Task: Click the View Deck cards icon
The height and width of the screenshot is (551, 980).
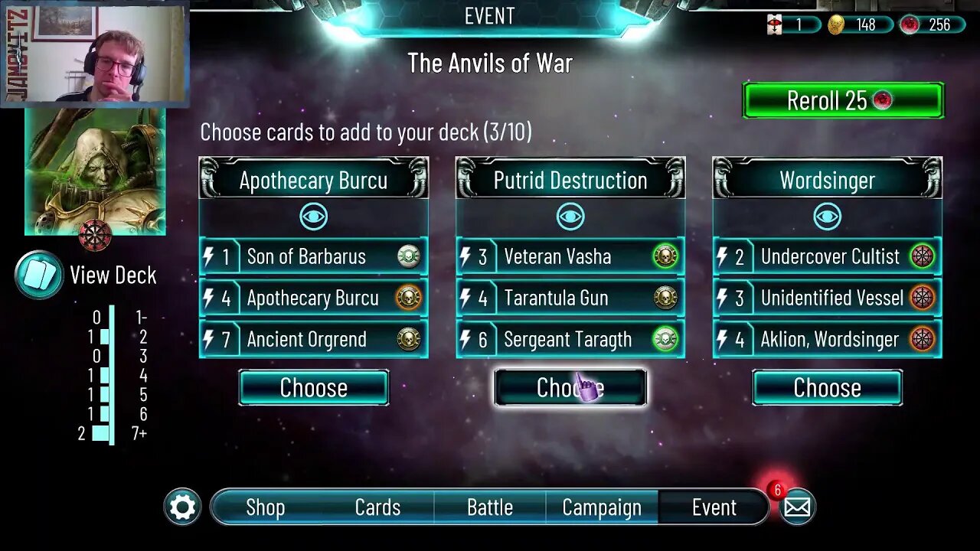Action: [38, 275]
